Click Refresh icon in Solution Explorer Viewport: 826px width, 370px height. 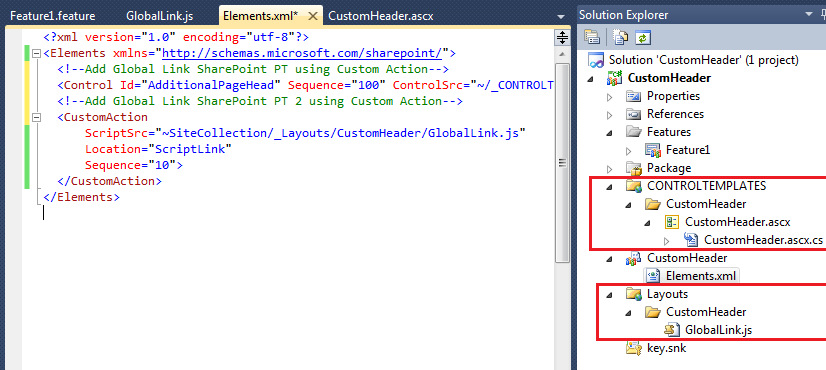tap(643, 37)
